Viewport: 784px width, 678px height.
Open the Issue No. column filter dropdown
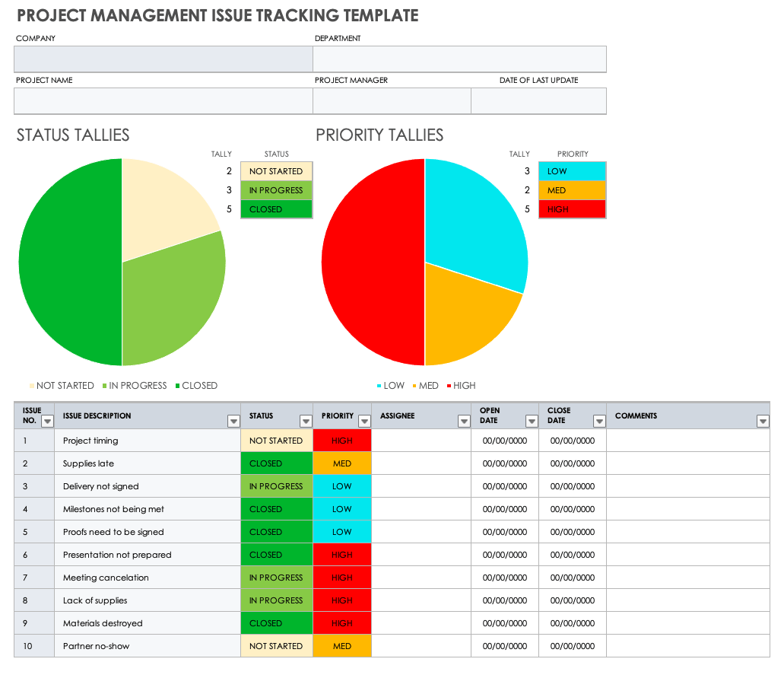coord(47,421)
